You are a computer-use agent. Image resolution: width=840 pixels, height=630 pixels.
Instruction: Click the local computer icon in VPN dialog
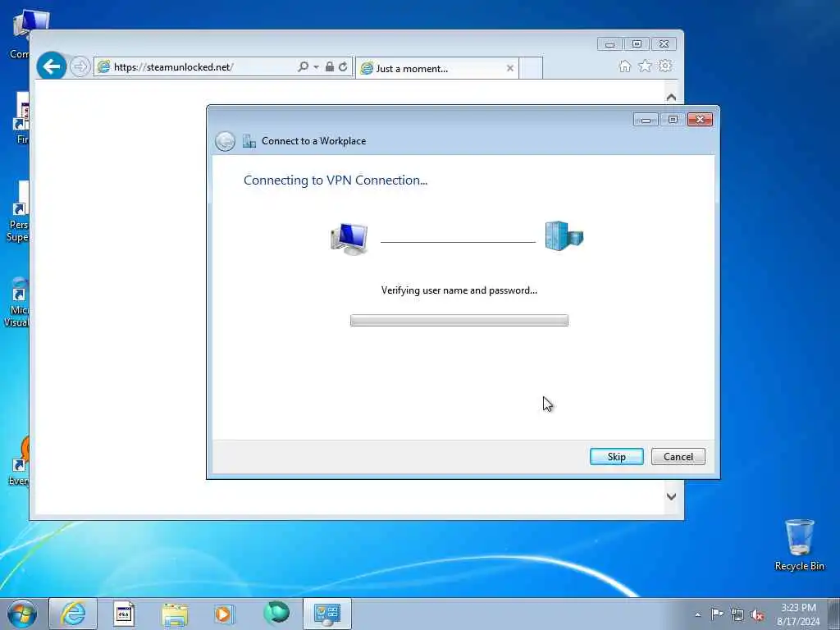tap(349, 239)
